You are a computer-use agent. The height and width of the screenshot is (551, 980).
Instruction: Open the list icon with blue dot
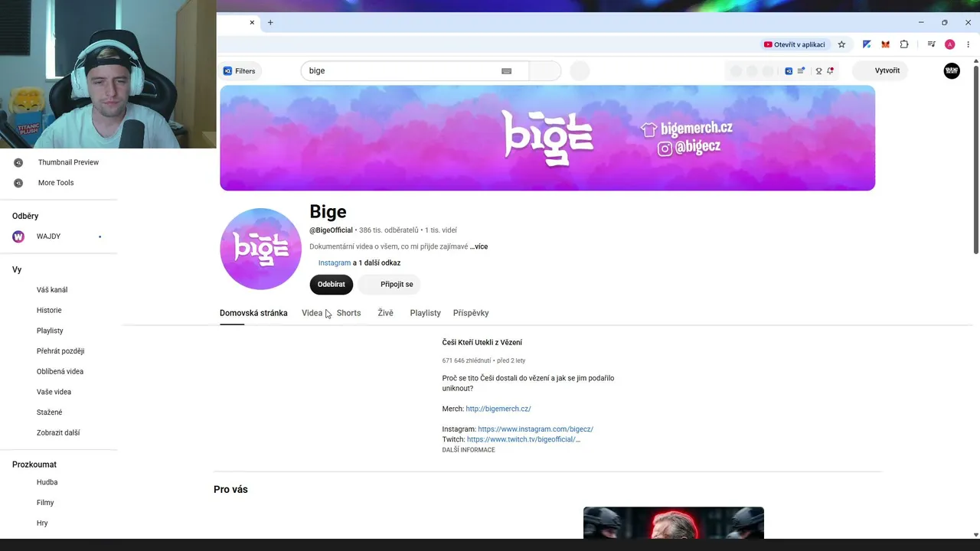[x=801, y=71]
